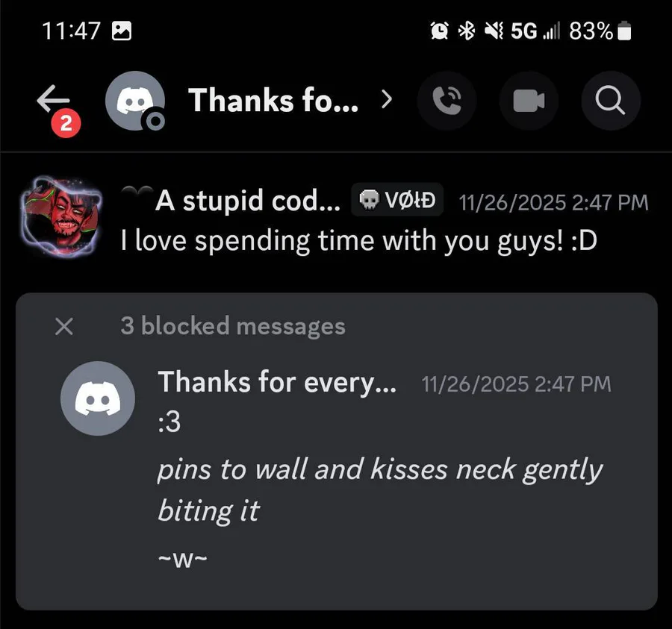Tap the red devil profile picture

pyautogui.click(x=61, y=216)
